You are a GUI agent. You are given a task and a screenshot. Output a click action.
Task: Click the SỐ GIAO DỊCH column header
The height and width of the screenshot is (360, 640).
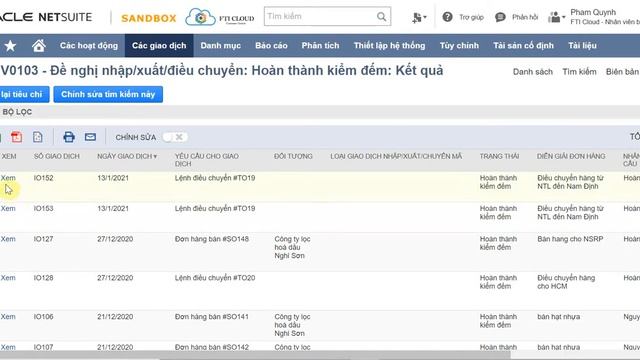(57, 156)
